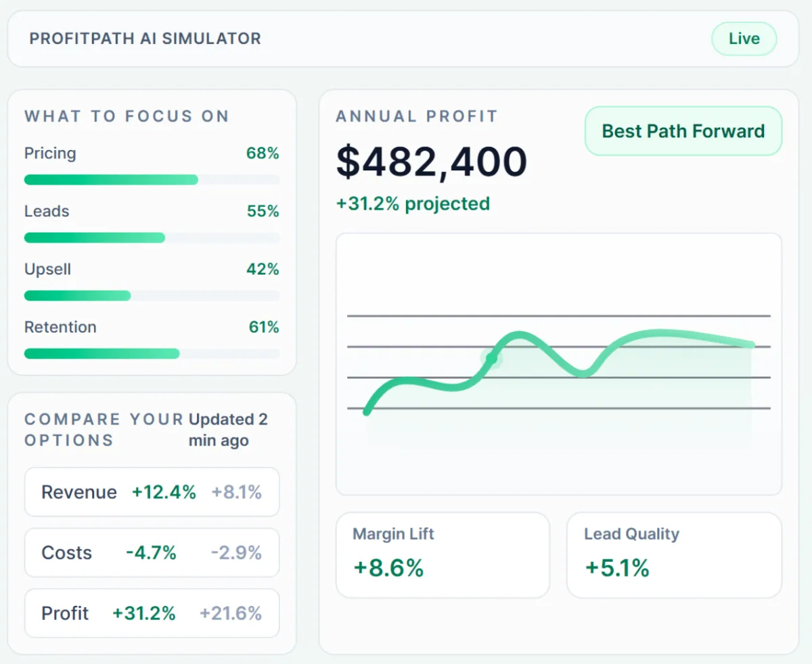Click the ProfitPath AI Simulator title
This screenshot has height=664, width=812.
point(145,39)
